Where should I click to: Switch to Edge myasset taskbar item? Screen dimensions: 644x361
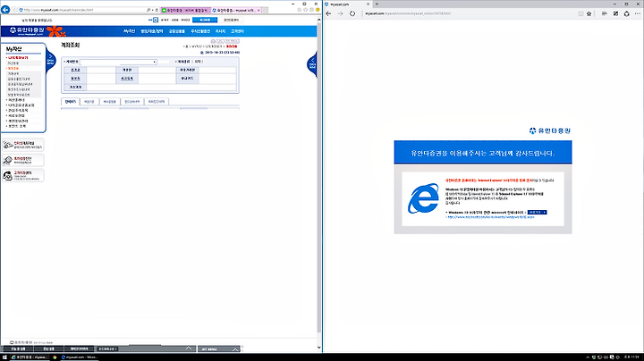(x=80, y=357)
